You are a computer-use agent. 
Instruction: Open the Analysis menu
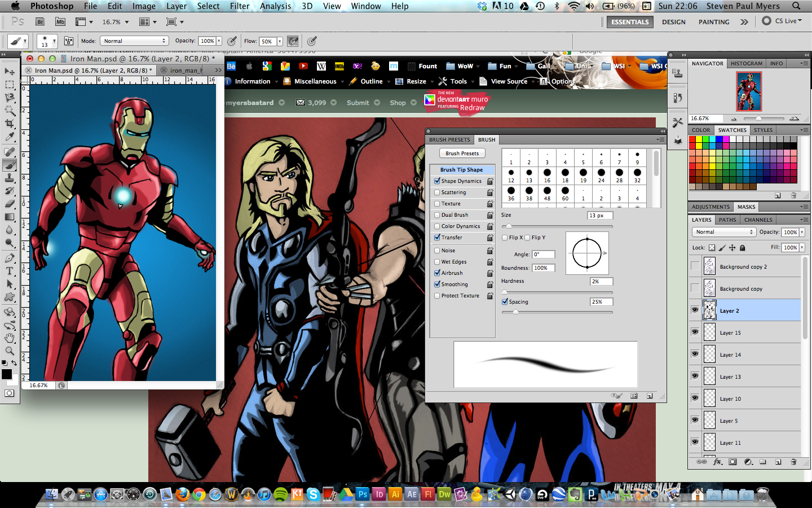point(276,6)
